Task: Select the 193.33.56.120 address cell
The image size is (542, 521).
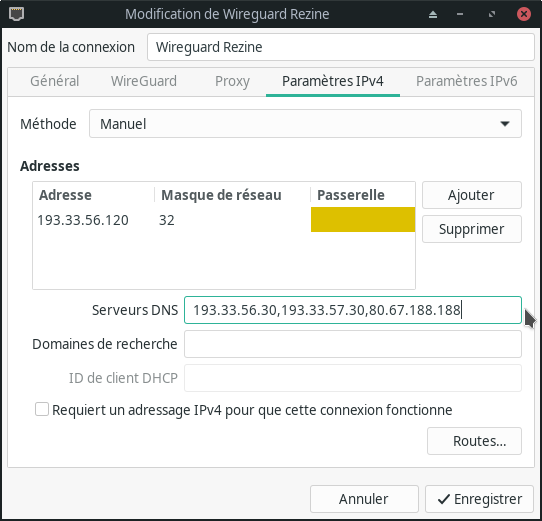Action: pos(83,220)
